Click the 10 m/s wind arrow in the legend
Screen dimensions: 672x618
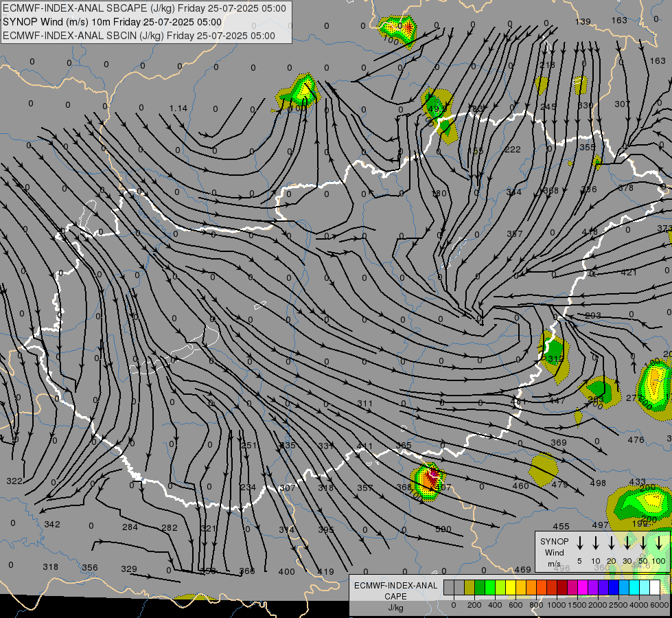(x=595, y=542)
